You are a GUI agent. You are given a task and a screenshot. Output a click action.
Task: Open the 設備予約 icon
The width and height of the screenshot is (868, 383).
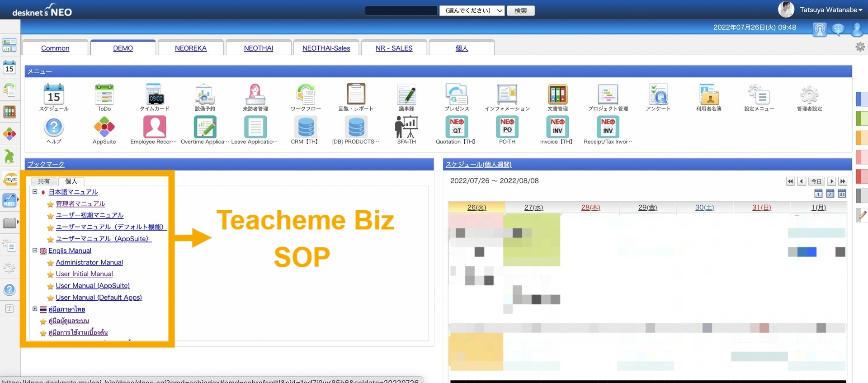[205, 94]
